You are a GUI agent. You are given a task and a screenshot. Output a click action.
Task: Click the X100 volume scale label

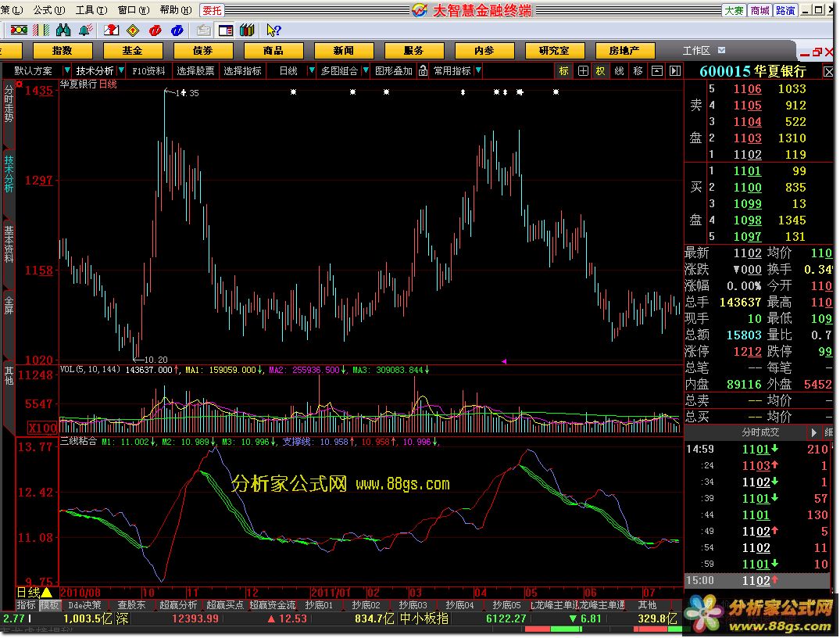coord(42,428)
